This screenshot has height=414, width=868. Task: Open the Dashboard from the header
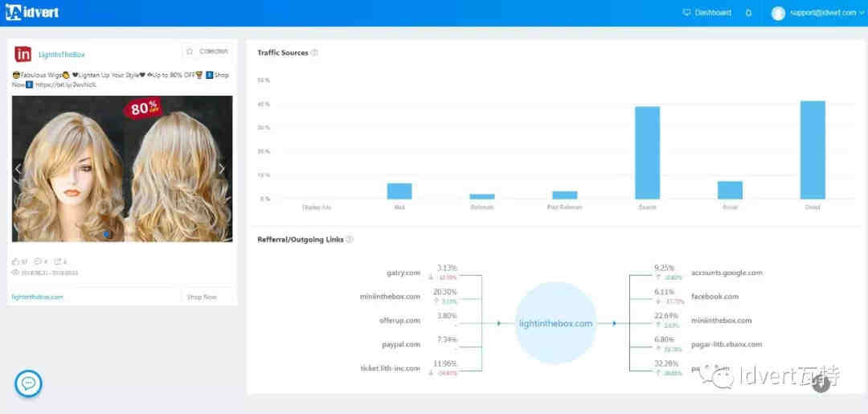707,13
